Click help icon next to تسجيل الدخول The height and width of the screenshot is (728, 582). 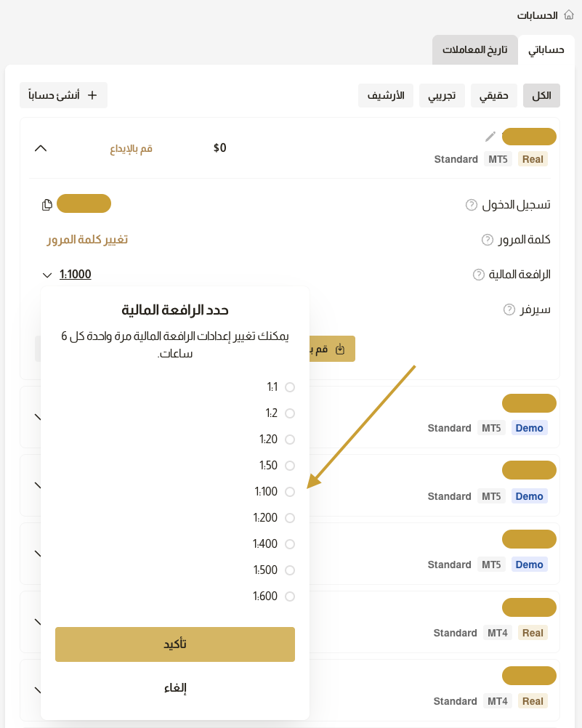coord(471,205)
